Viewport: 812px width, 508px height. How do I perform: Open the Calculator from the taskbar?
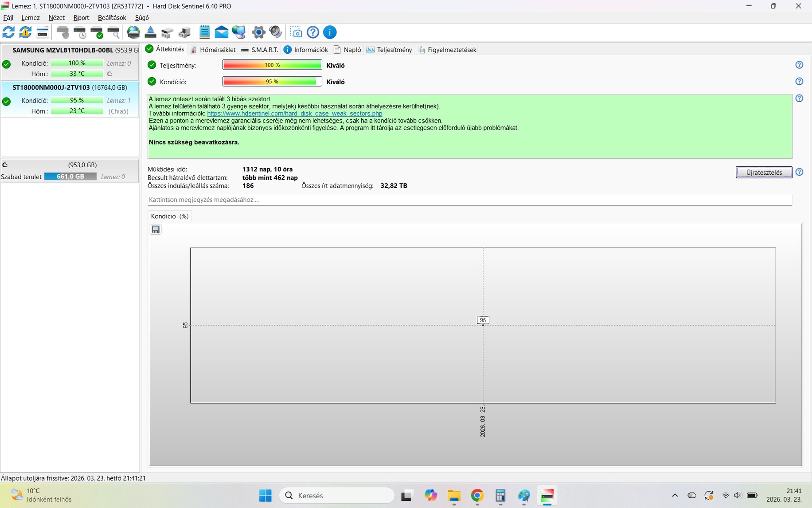(500, 496)
